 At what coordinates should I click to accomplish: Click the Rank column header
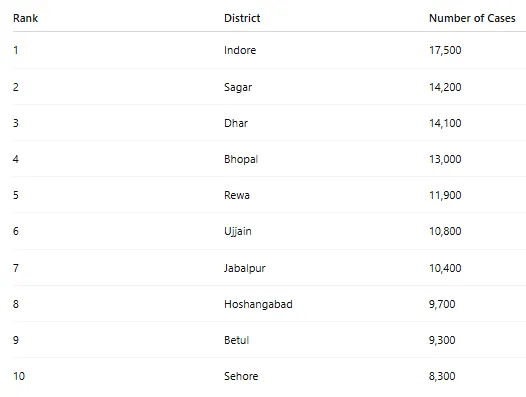pyautogui.click(x=25, y=18)
